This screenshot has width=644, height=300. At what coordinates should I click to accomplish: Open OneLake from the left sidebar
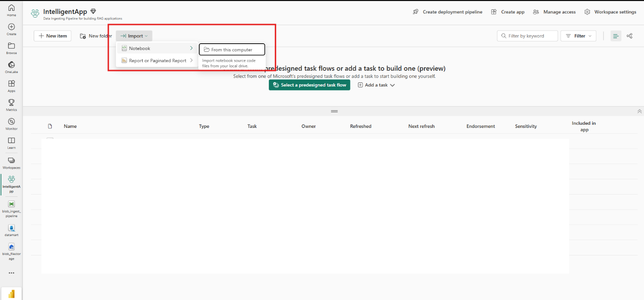pos(11,67)
